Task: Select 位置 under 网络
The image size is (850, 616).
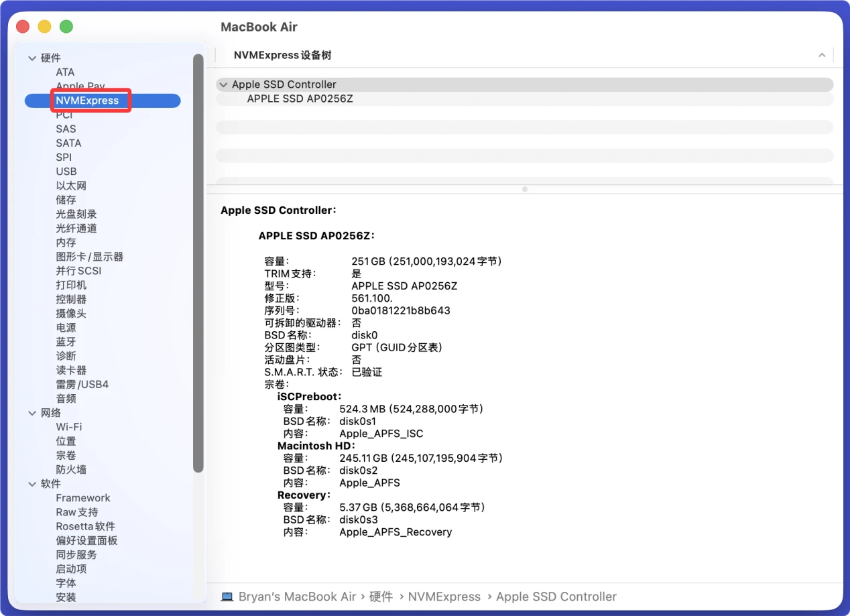Action: click(x=66, y=441)
